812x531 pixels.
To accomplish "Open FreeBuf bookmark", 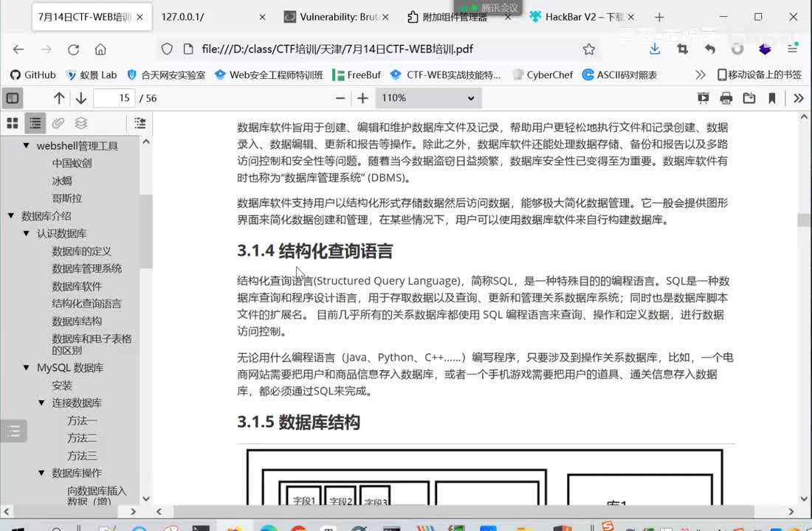I will tap(357, 75).
